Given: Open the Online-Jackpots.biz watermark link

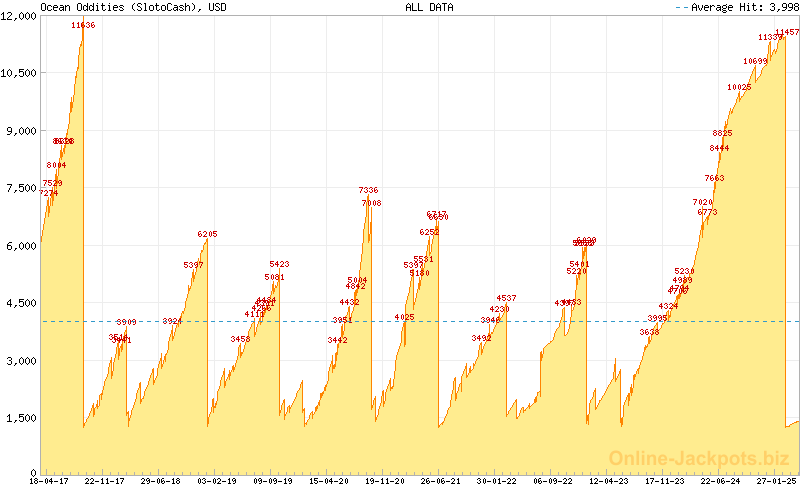Looking at the screenshot, I should coord(699,459).
